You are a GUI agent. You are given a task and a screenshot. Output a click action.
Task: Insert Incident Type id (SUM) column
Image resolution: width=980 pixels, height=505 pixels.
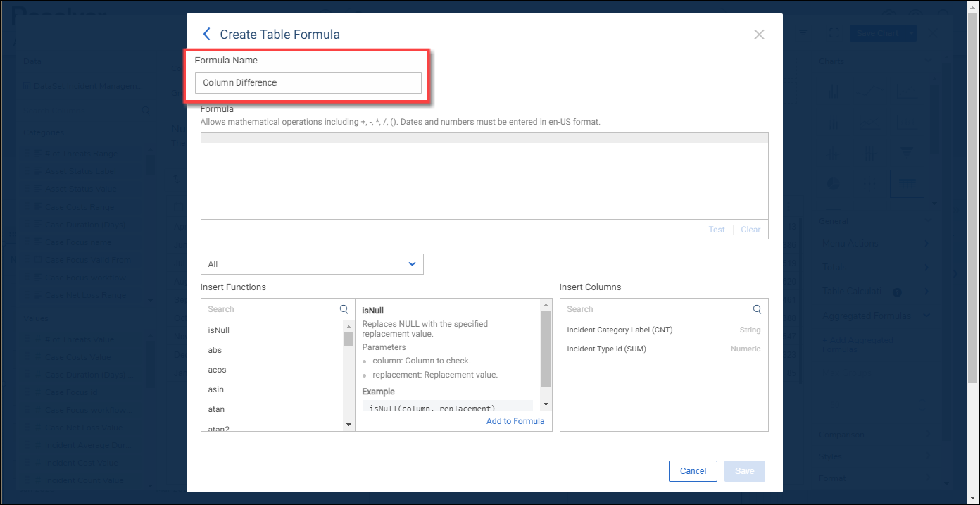606,349
